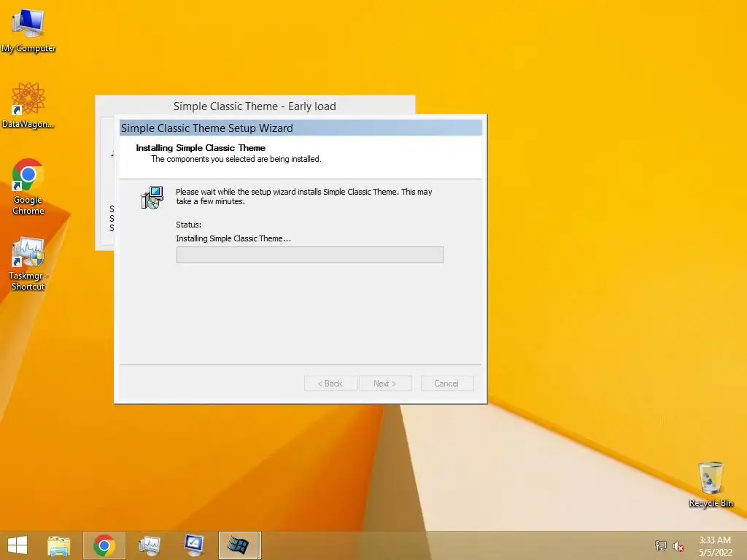Click the Simple Classic Theme - Early load window title

255,106
